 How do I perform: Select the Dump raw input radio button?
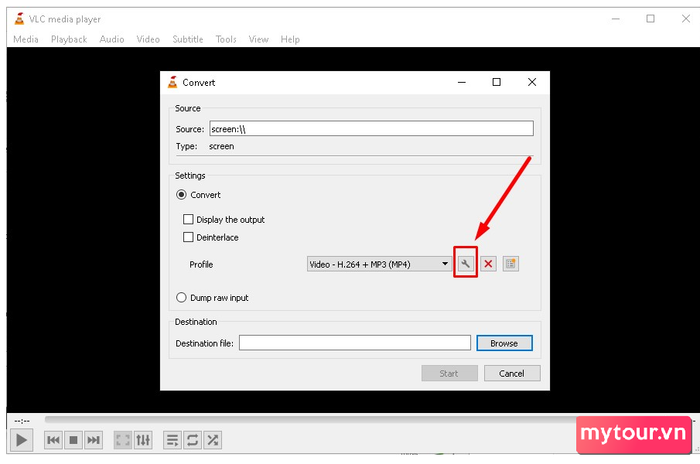181,297
